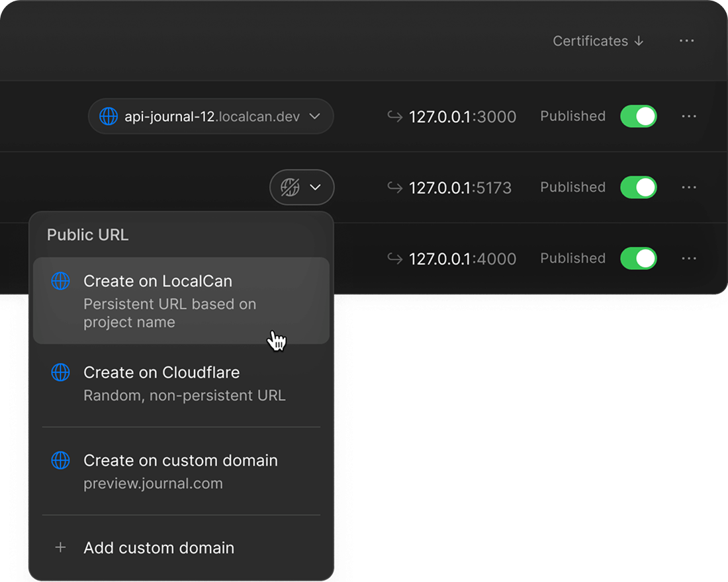728x582 pixels.
Task: Turn off Published switch for 127.0.0.1:4000
Action: click(x=638, y=259)
